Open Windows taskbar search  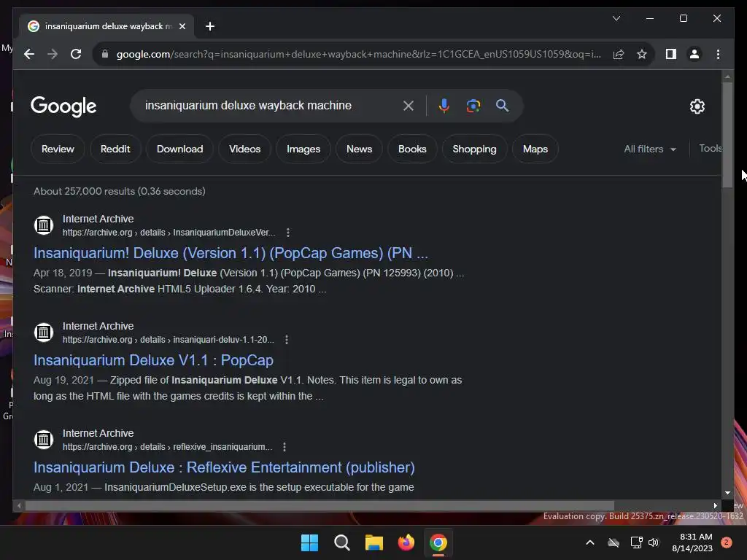341,542
